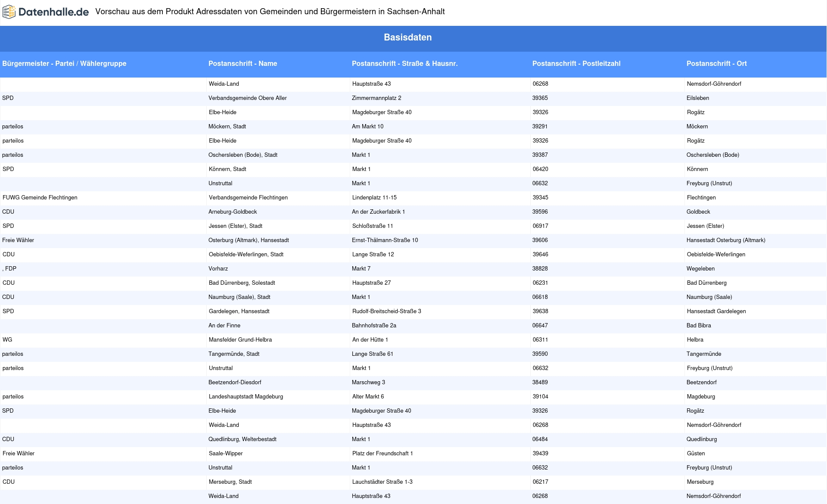Click the Merseburg, Stadt name cell
The image size is (827, 504).
coord(230,482)
